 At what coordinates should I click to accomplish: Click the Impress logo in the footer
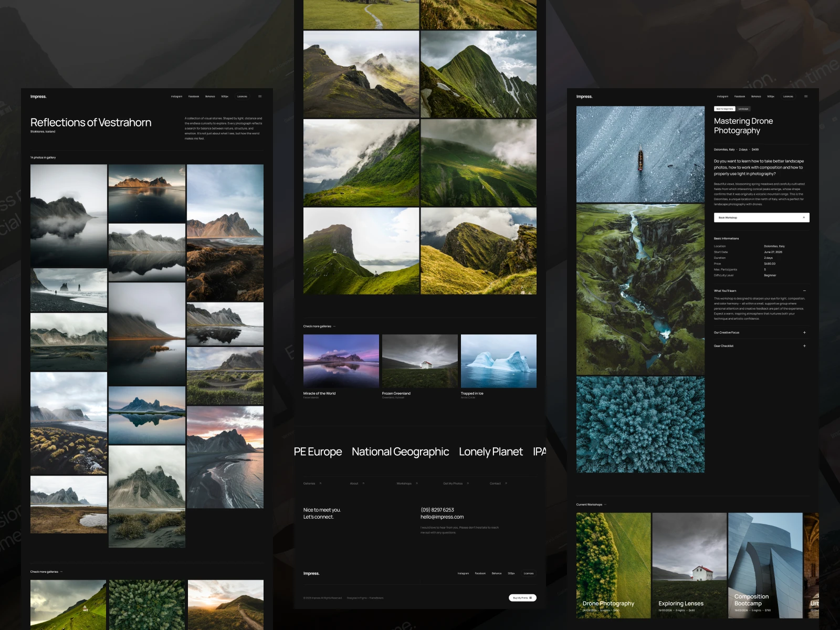[311, 573]
